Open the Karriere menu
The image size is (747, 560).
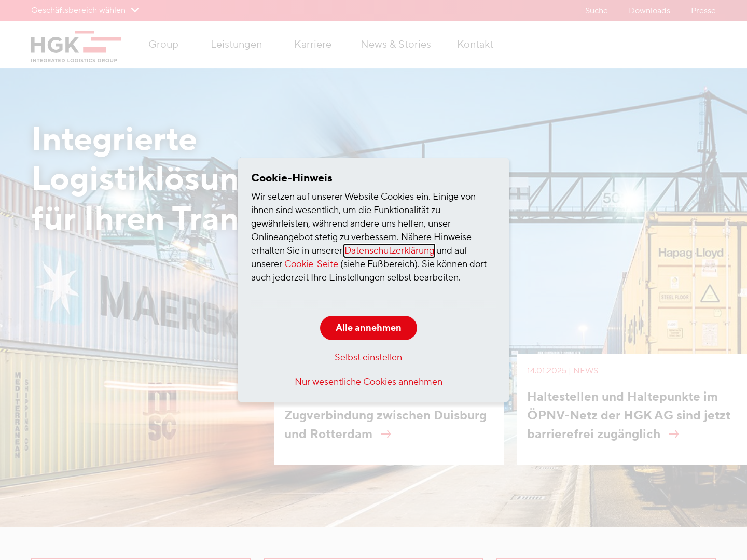(313, 45)
